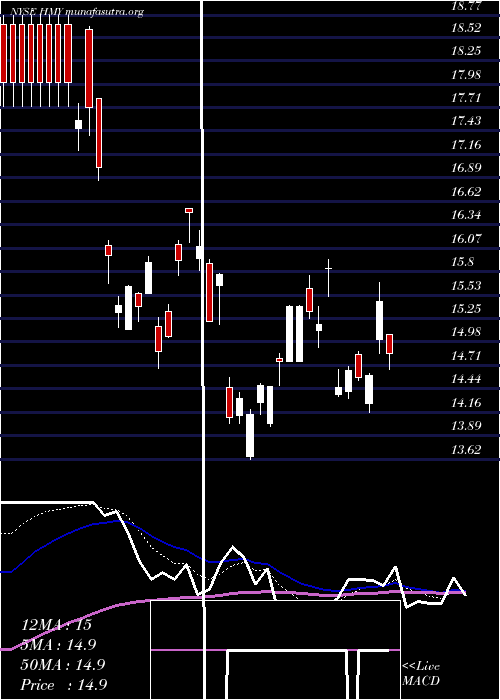Viewport: 500px width, 700px height.
Task: Click the 16.07 price axis label
Action: pos(467,238)
